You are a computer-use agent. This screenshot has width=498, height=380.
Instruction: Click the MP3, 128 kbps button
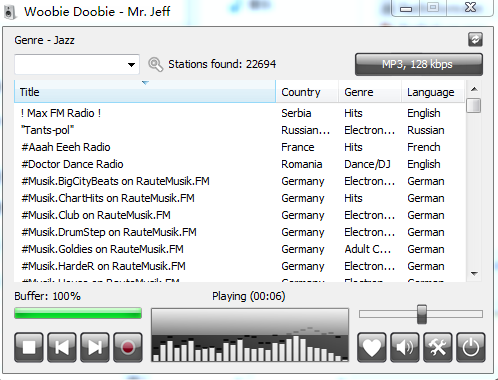point(419,64)
